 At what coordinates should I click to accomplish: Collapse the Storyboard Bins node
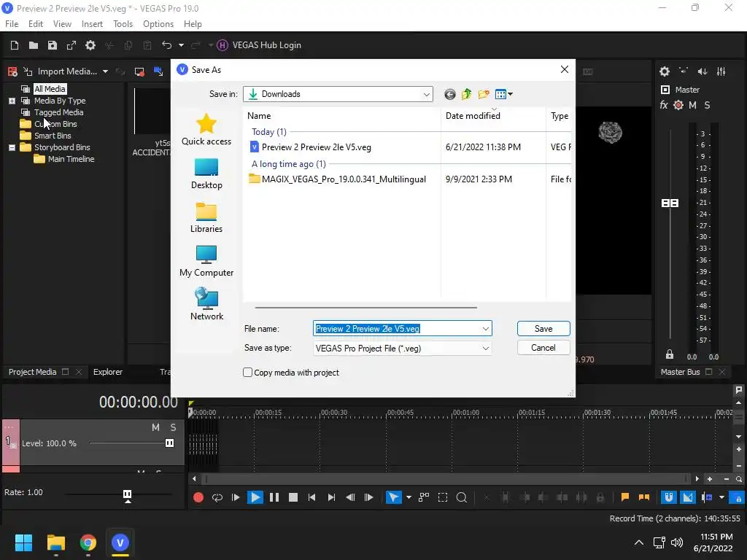tap(12, 147)
